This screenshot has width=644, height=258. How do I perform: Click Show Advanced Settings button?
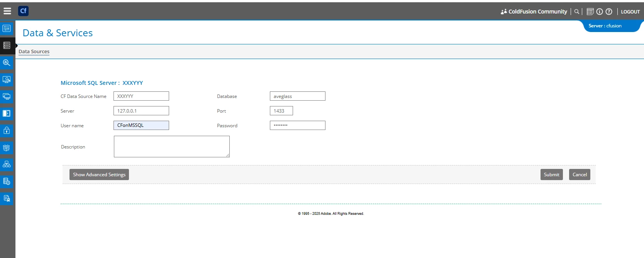tap(99, 175)
